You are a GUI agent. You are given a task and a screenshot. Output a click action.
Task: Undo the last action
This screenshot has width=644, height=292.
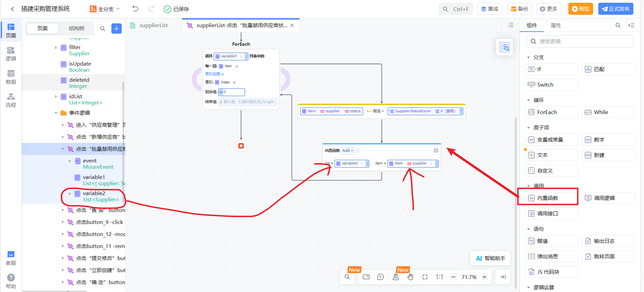(x=135, y=9)
